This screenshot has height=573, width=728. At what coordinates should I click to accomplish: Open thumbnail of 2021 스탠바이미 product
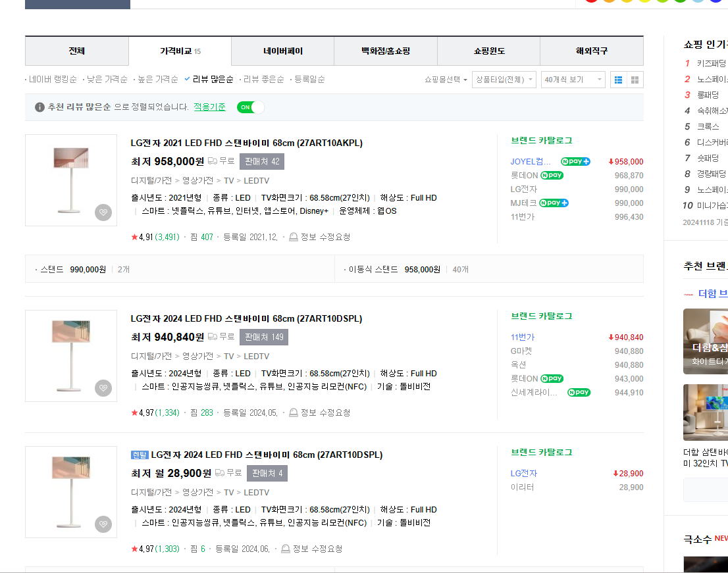click(71, 180)
